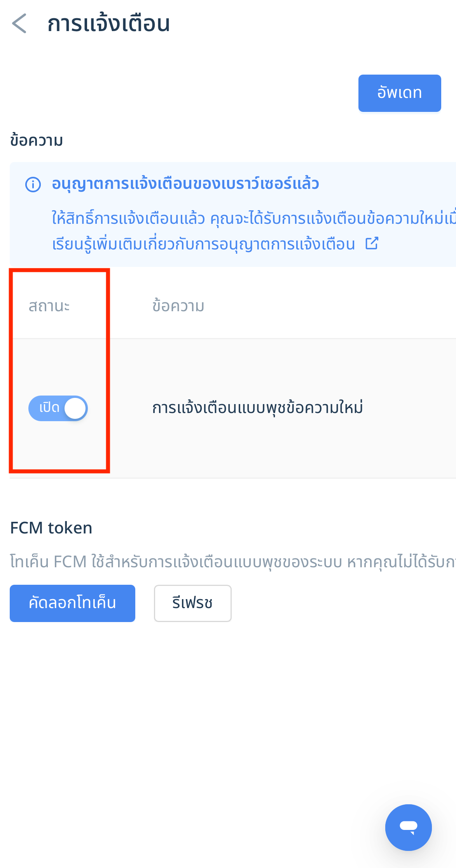Click the การแจ้งเตือน page title
The image size is (456, 868).
point(109,23)
